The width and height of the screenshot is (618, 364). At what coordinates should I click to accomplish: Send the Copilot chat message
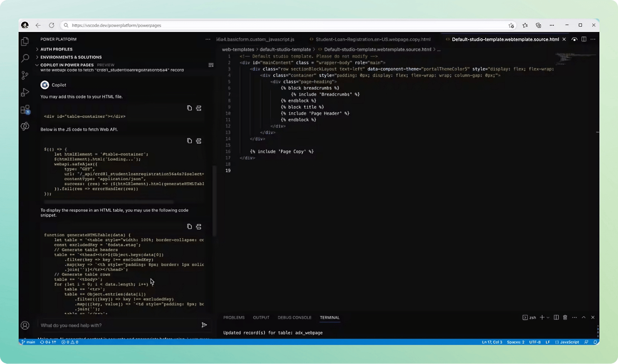(x=204, y=325)
